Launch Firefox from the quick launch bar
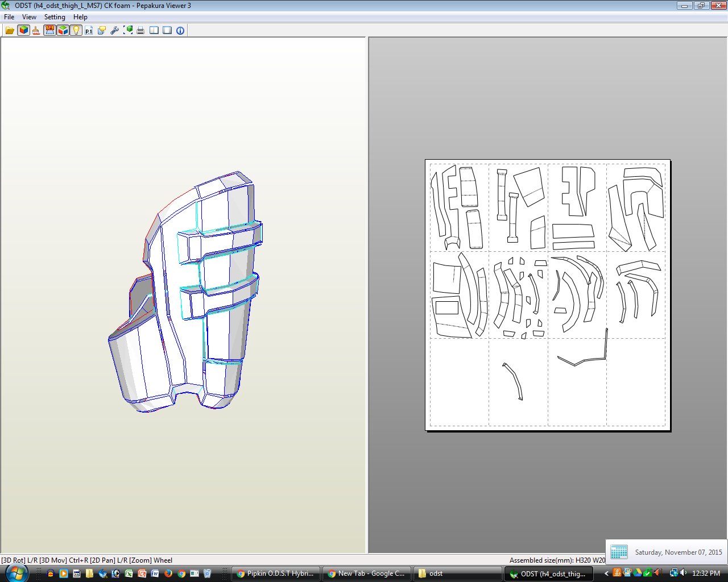728x582 pixels. 168,573
